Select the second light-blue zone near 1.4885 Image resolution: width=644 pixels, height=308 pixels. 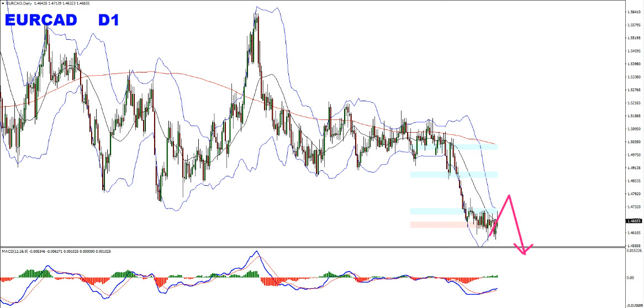453,175
